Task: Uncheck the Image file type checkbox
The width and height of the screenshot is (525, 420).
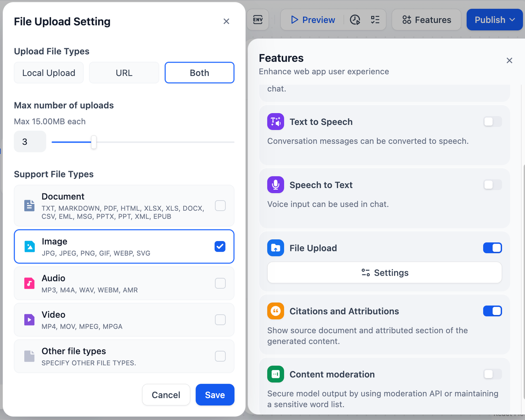Action: [220, 246]
